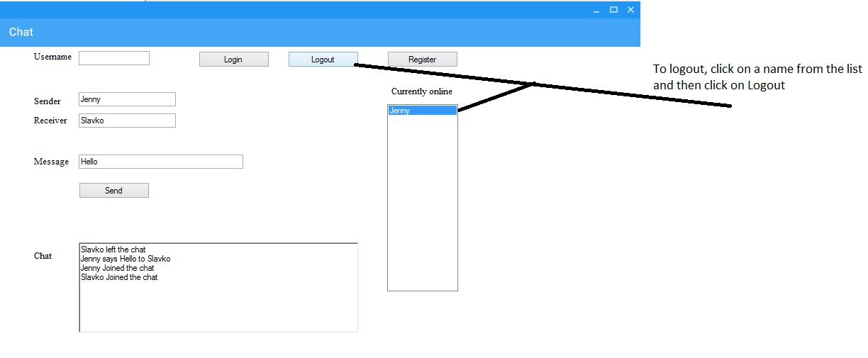Click the Chat title in the header bar
Screen dimensions: 868x358
21,32
